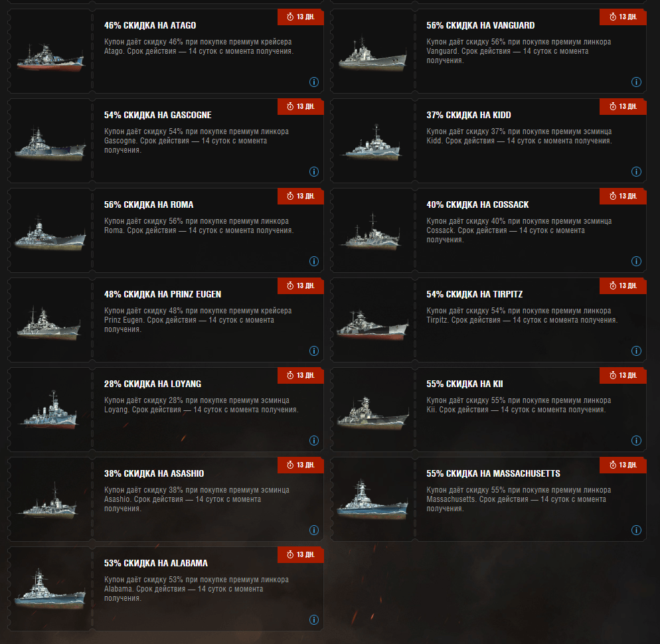Select the Vanguard battleship image
The image size is (660, 644).
point(372,54)
